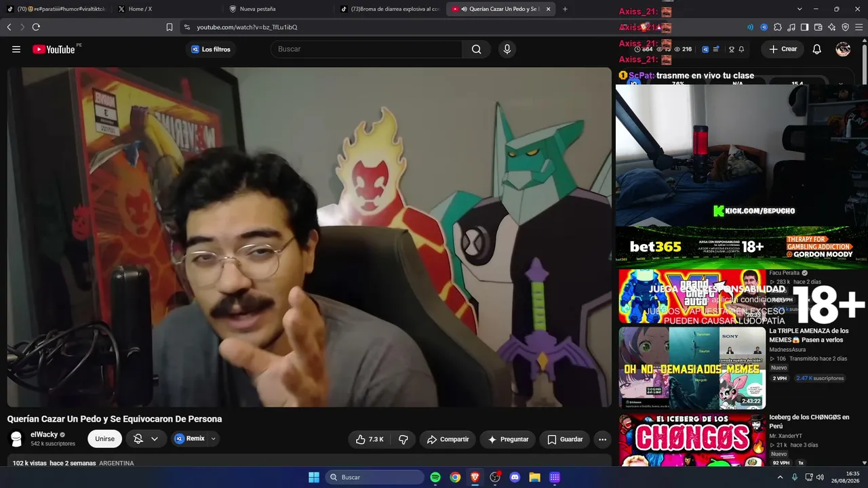The height and width of the screenshot is (488, 868).
Task: Switch to the Broma de diarrea explosiva tab
Action: [390, 9]
